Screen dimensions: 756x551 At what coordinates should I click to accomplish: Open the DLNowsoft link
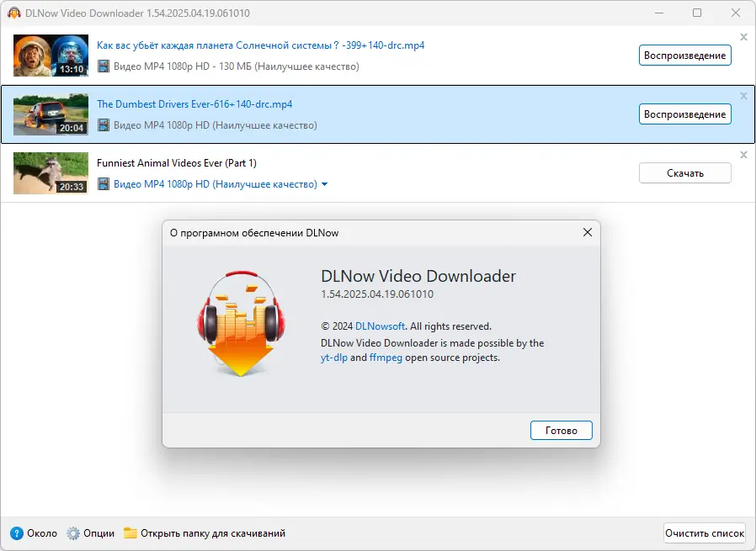tap(380, 326)
